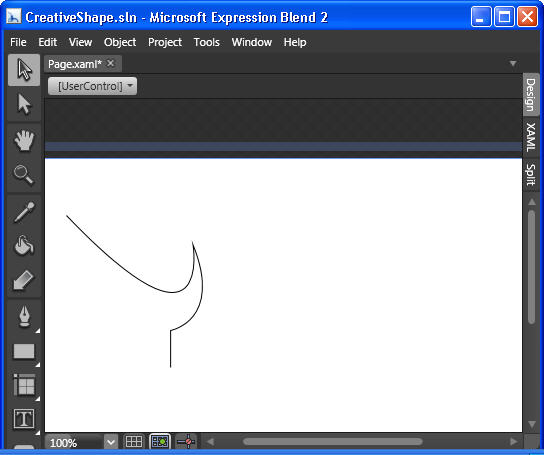The image size is (544, 455).
Task: Select the Eyedropper tool
Action: 24,212
